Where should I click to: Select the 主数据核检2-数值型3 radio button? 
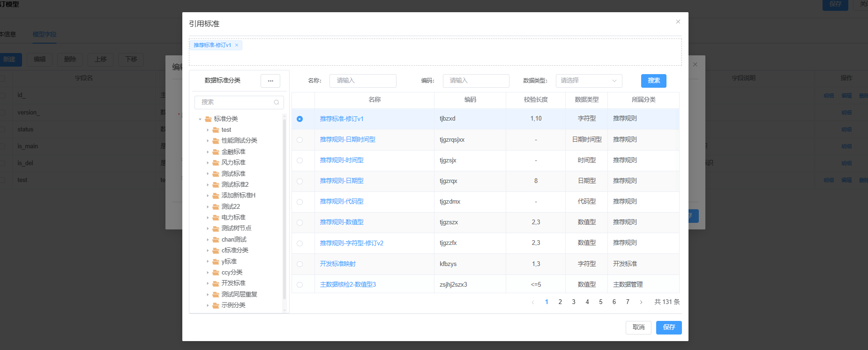(299, 285)
